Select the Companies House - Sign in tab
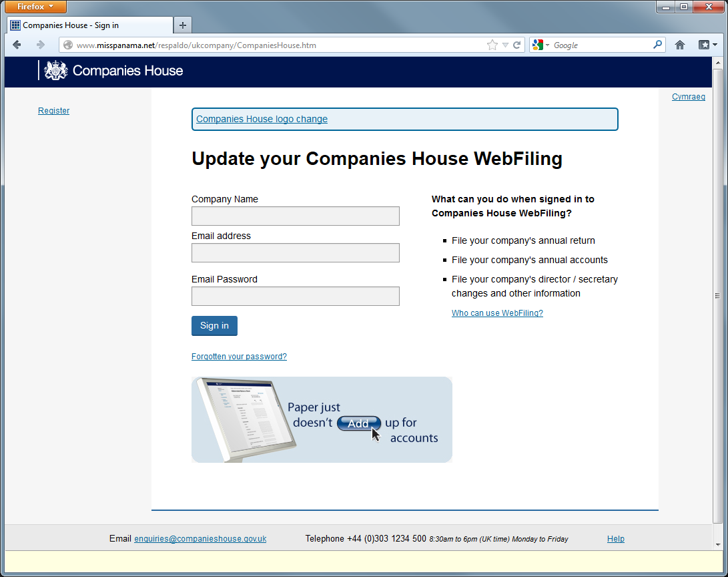 click(91, 25)
